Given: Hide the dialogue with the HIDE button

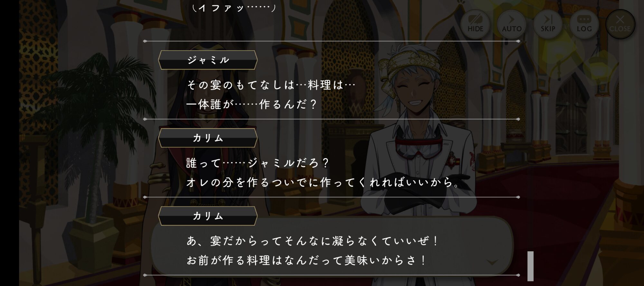Looking at the screenshot, I should coord(475,24).
